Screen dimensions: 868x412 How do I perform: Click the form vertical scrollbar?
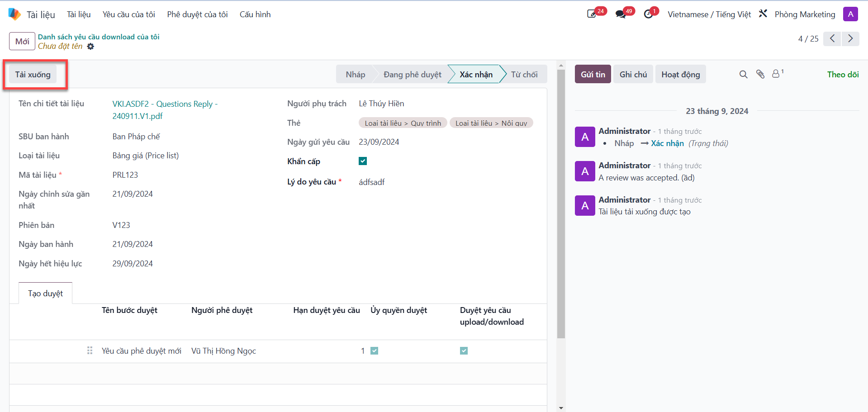point(561,204)
